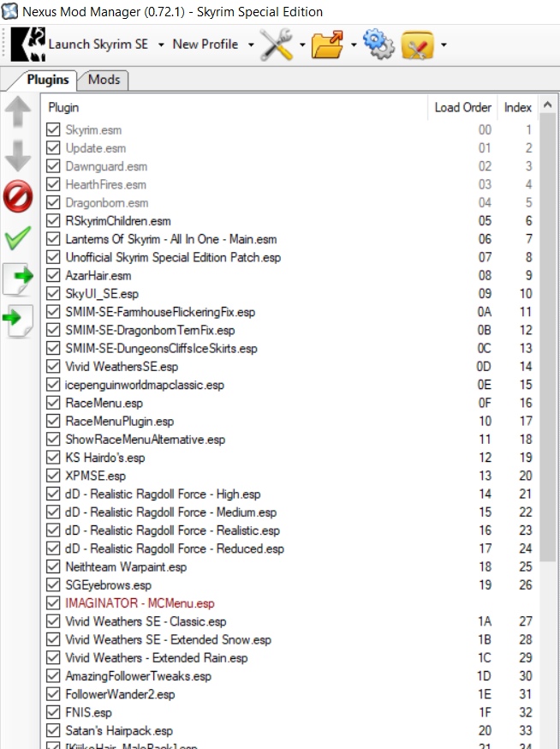Screen dimensions: 560x749
Task: Select SMIM-SE-DungeonsCliffsIceSkirts.esp row
Action: click(x=289, y=348)
